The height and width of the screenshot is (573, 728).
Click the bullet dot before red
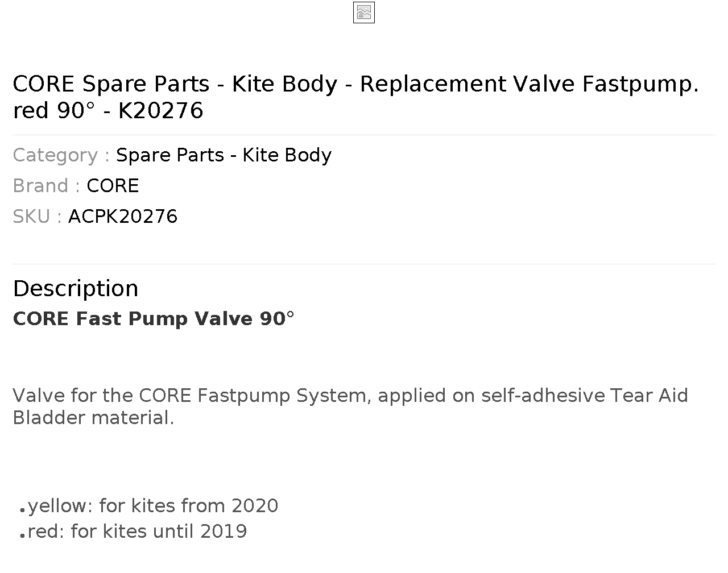click(x=22, y=536)
